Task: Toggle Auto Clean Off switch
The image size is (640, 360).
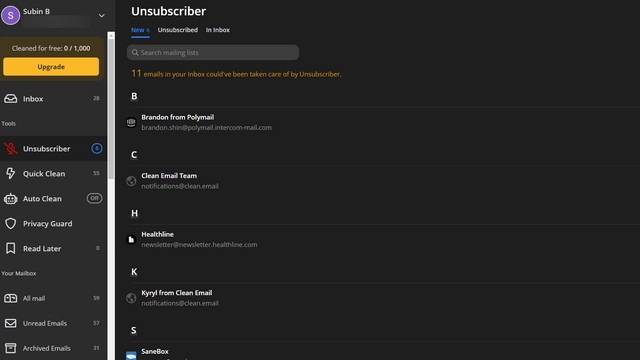Action: pyautogui.click(x=94, y=198)
